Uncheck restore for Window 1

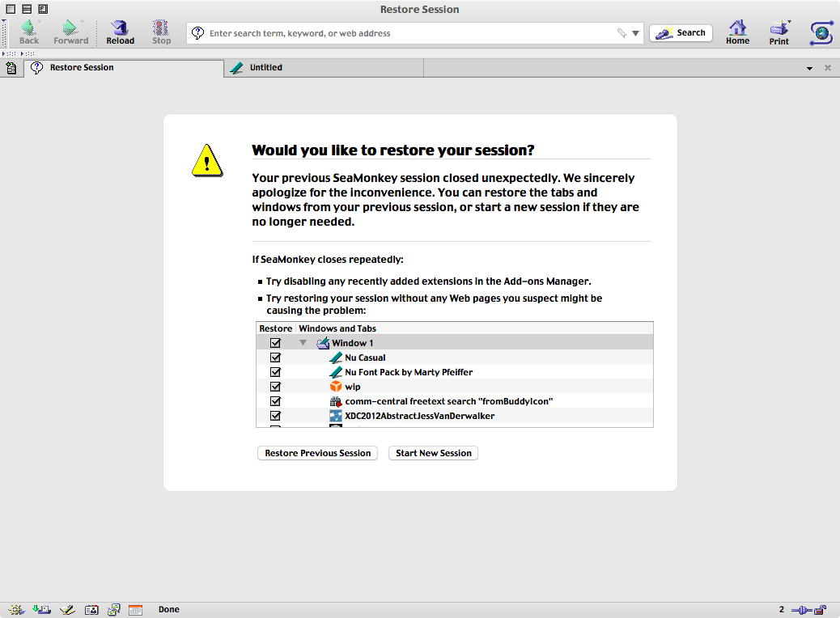275,343
